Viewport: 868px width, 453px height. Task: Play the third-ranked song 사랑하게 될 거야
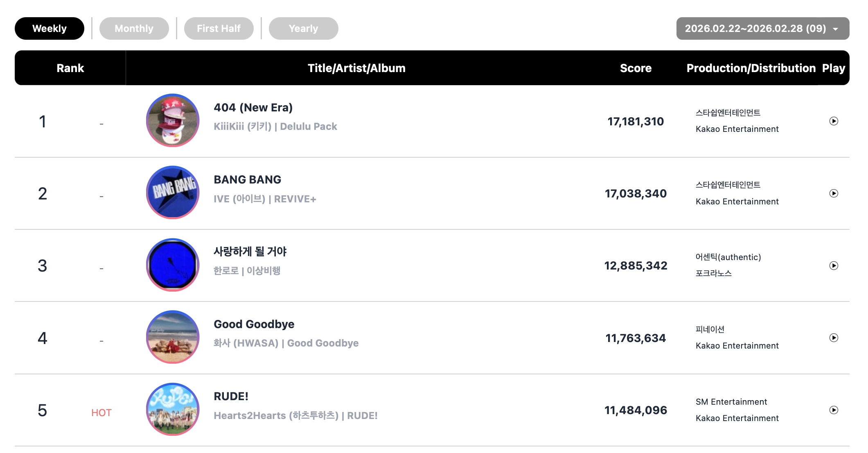pyautogui.click(x=833, y=266)
